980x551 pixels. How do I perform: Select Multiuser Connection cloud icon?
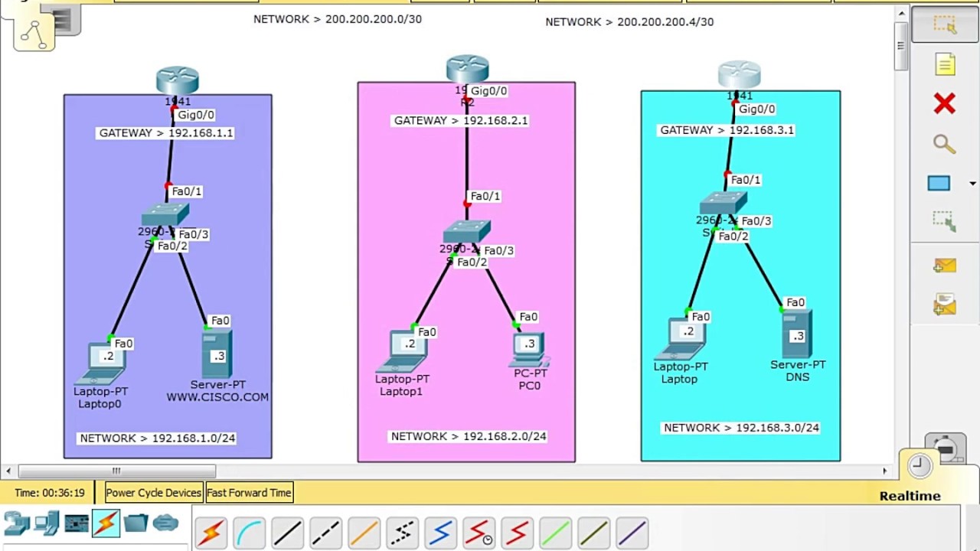[165, 523]
